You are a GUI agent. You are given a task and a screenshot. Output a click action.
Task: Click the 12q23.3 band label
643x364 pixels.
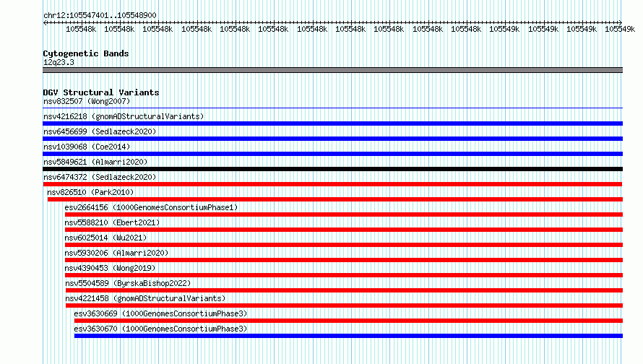[x=59, y=62]
